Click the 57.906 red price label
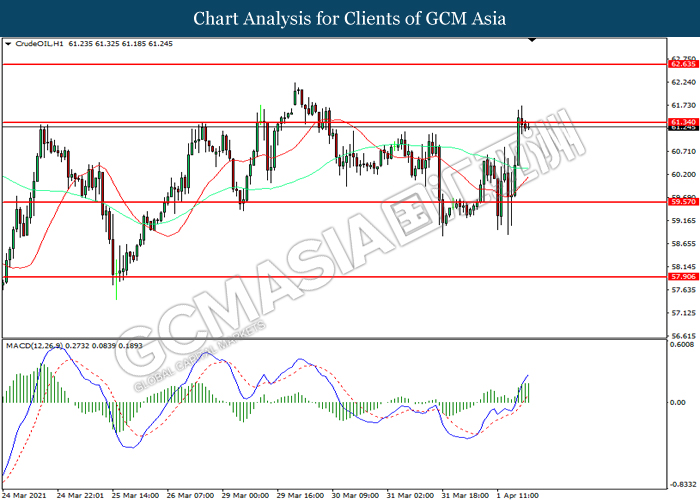 click(683, 277)
